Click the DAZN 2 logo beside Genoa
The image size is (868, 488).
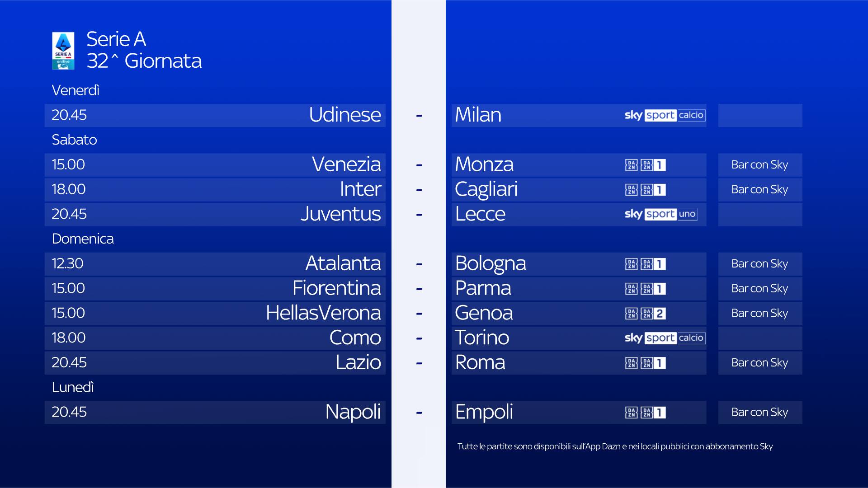(x=645, y=314)
